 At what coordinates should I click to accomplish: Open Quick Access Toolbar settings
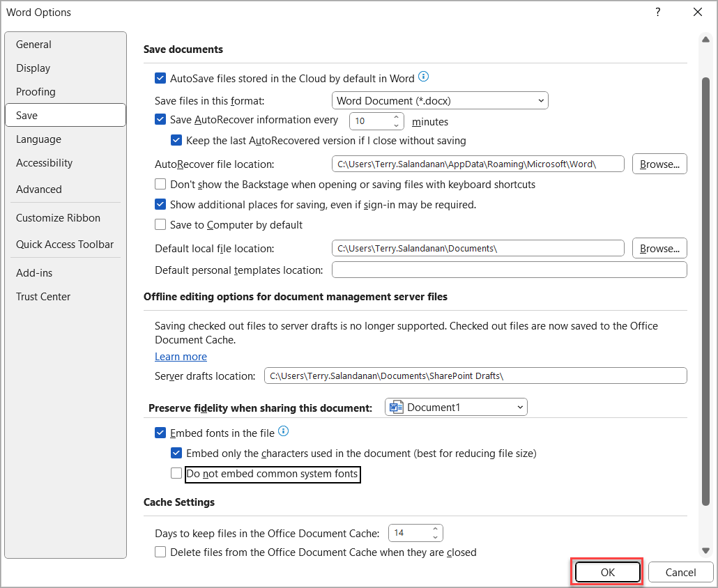click(66, 245)
